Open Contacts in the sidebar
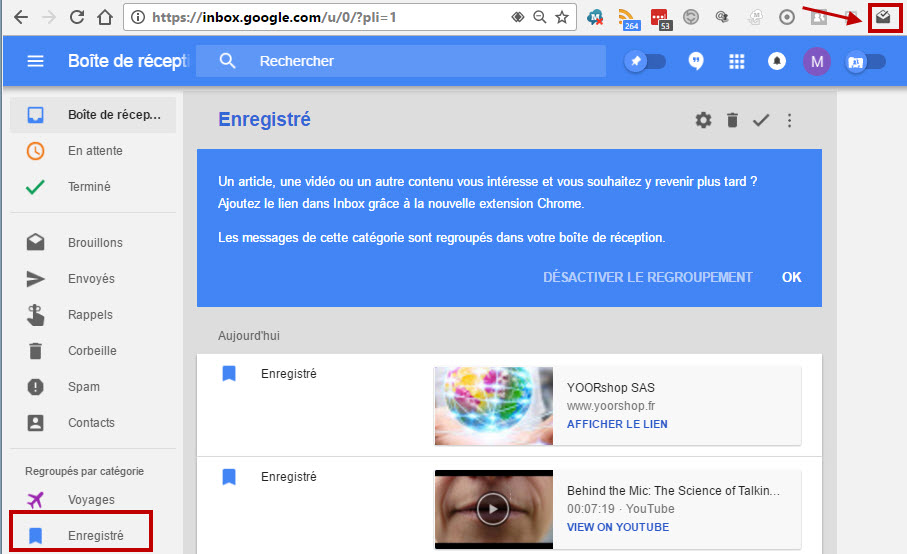907x554 pixels. (93, 423)
